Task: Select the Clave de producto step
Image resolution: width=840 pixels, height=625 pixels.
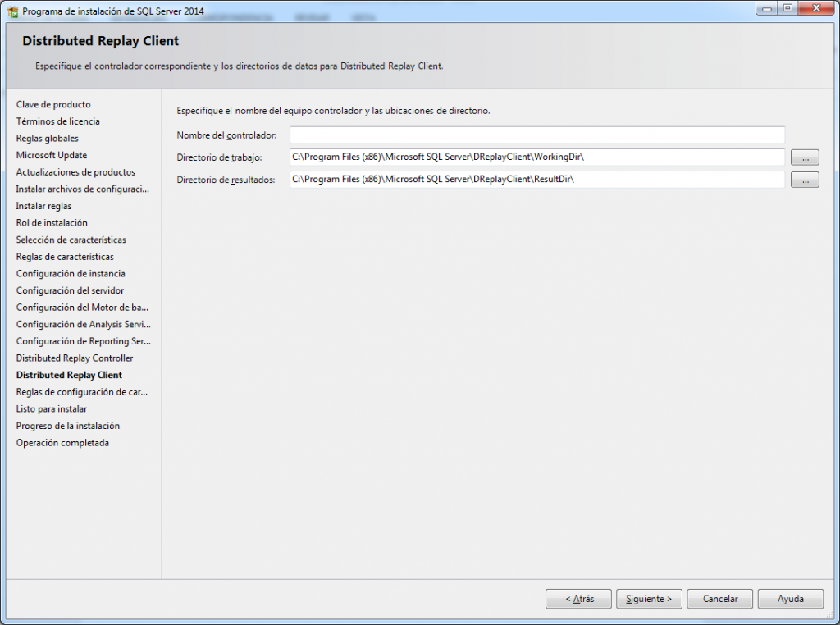Action: point(53,104)
